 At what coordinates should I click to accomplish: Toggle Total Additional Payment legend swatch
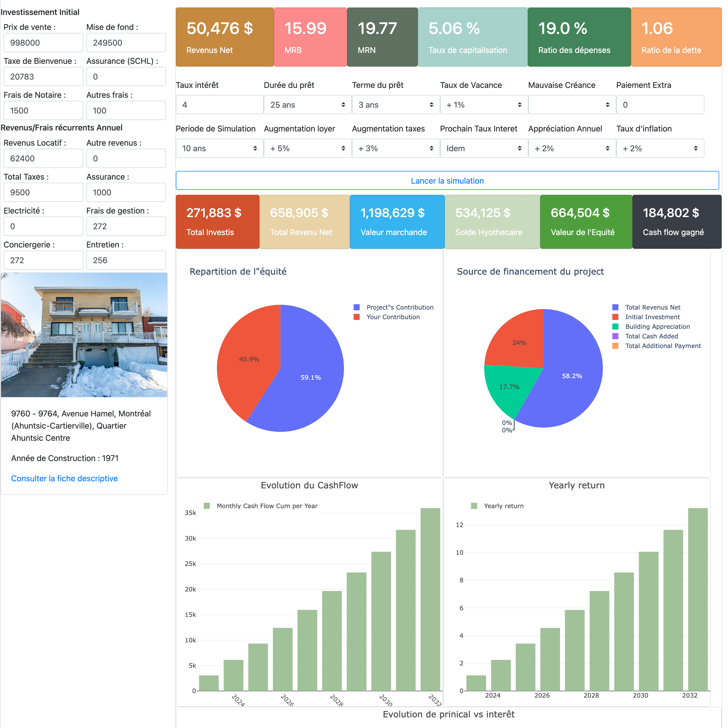pyautogui.click(x=615, y=346)
